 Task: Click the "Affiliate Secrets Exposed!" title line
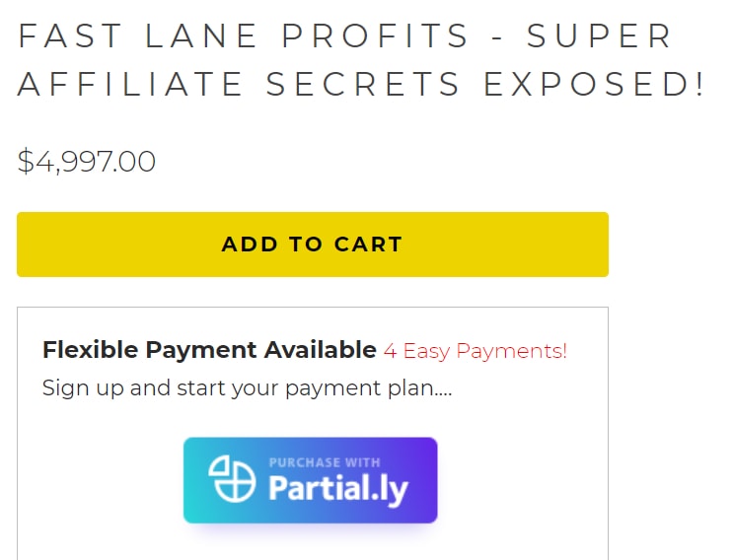pos(361,85)
